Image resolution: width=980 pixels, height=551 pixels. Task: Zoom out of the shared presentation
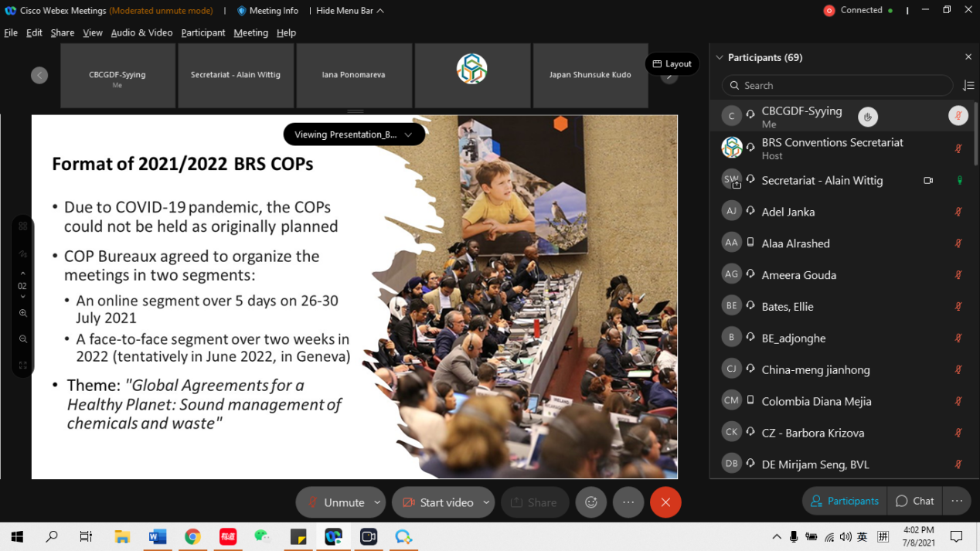23,339
